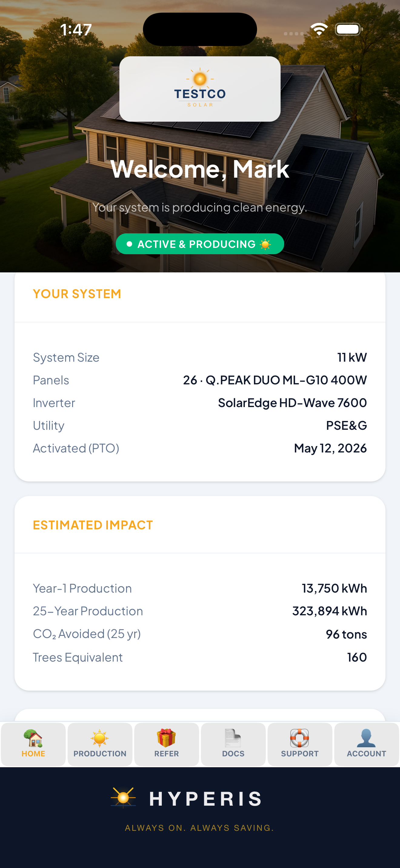Select the YOUR SYSTEM card header

pos(77,294)
